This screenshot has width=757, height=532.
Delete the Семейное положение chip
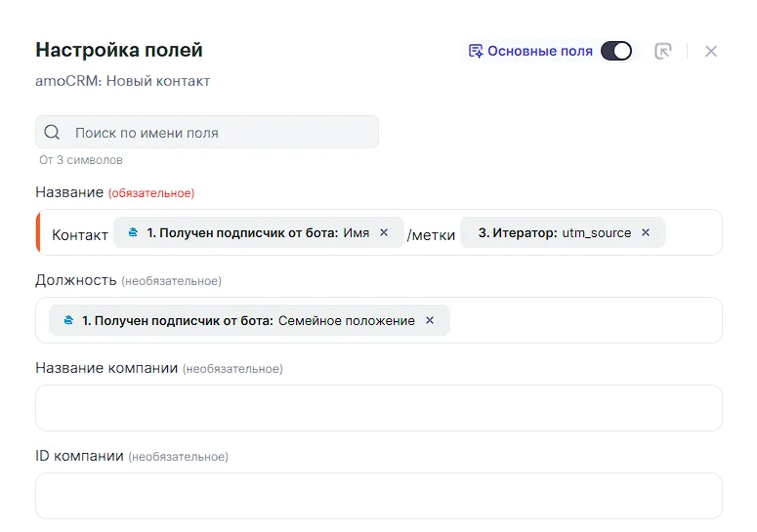click(x=430, y=320)
